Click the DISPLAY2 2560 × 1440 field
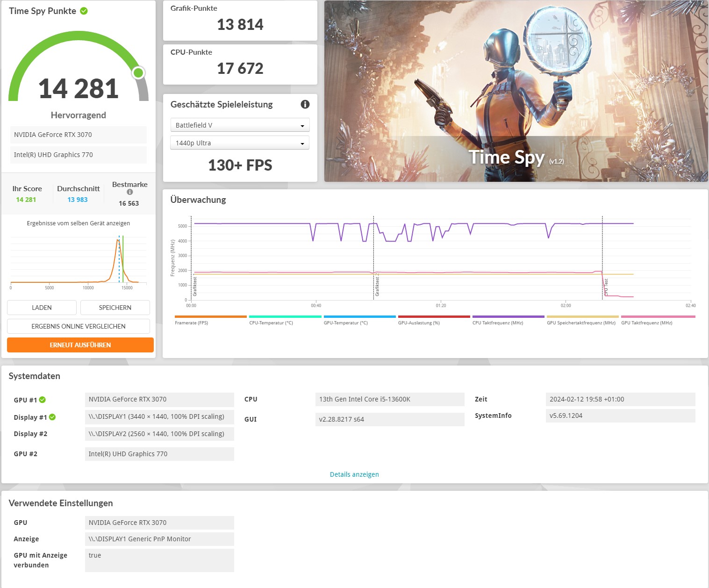Image resolution: width=709 pixels, height=588 pixels. click(x=159, y=434)
